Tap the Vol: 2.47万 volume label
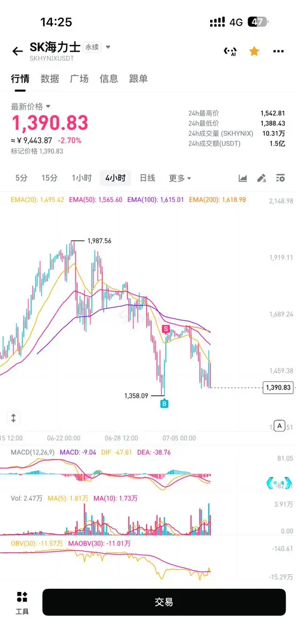This screenshot has width=296, height=644. coord(27,498)
